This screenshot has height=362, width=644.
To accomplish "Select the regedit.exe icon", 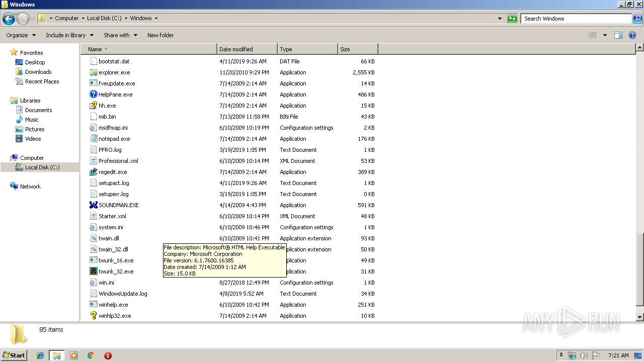I will pyautogui.click(x=93, y=172).
